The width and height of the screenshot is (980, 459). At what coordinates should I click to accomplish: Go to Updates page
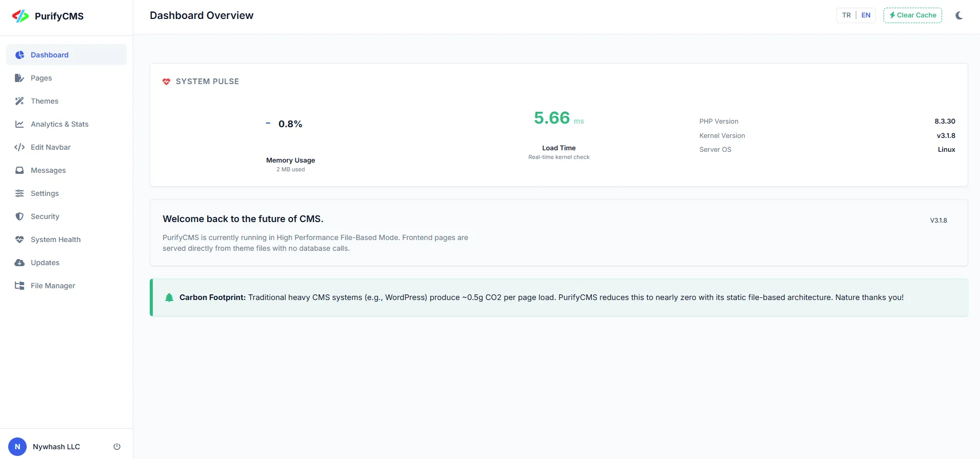click(66, 263)
